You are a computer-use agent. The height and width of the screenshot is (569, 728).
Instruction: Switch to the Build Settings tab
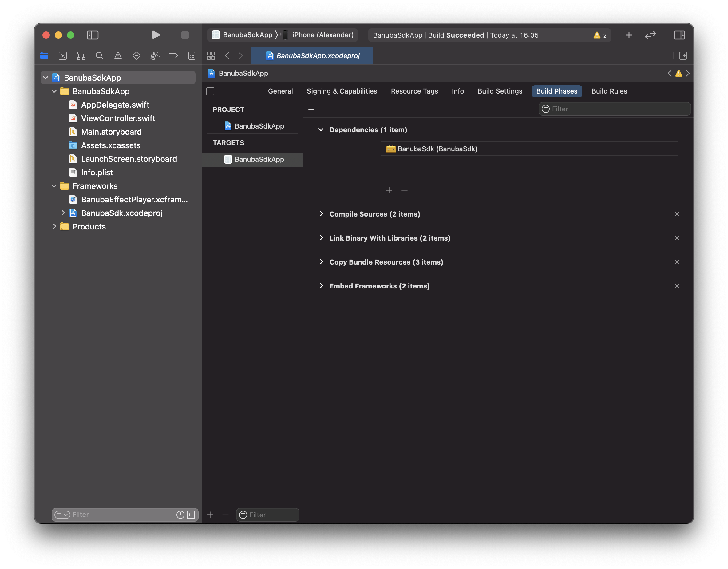coord(500,91)
